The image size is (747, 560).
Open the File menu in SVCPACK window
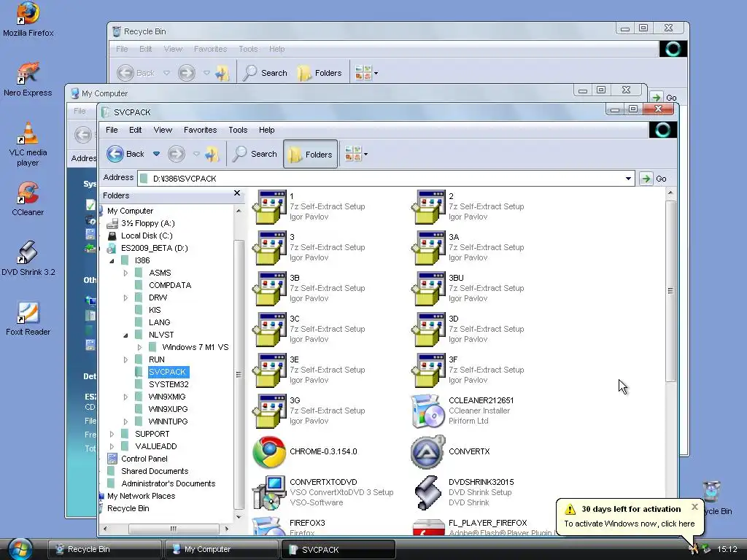(x=112, y=130)
